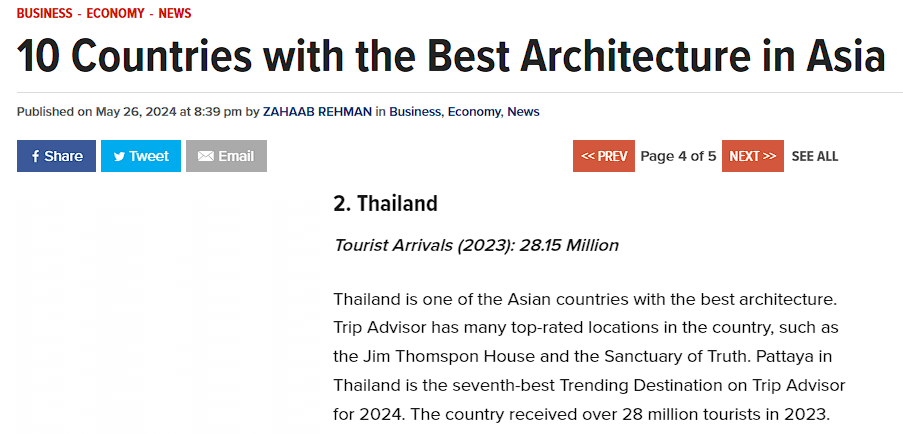Select blue Economy link in byline
The image size is (903, 434).
point(475,112)
